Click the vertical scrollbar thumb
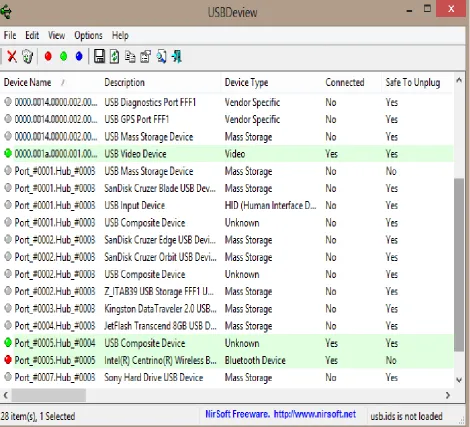 pyautogui.click(x=459, y=265)
